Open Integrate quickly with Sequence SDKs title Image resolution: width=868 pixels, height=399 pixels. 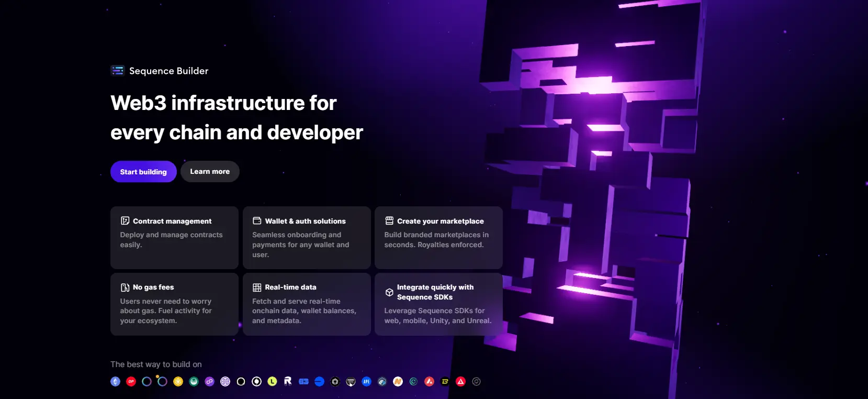point(435,292)
